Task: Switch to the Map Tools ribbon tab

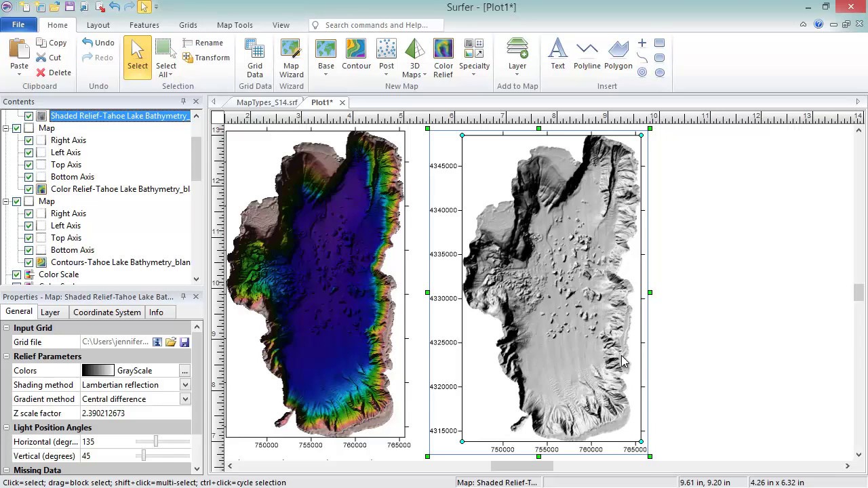Action: (x=235, y=25)
